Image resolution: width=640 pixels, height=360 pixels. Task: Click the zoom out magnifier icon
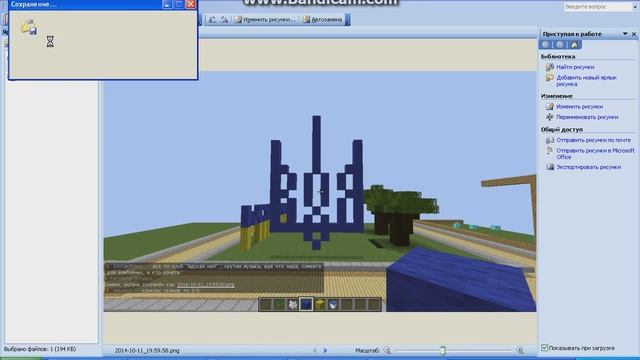click(387, 350)
